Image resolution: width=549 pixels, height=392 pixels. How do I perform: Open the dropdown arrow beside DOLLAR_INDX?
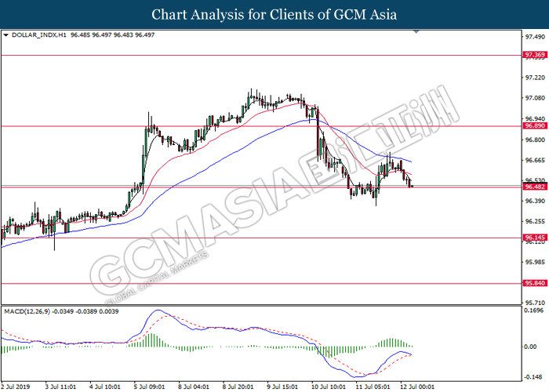(x=5, y=35)
